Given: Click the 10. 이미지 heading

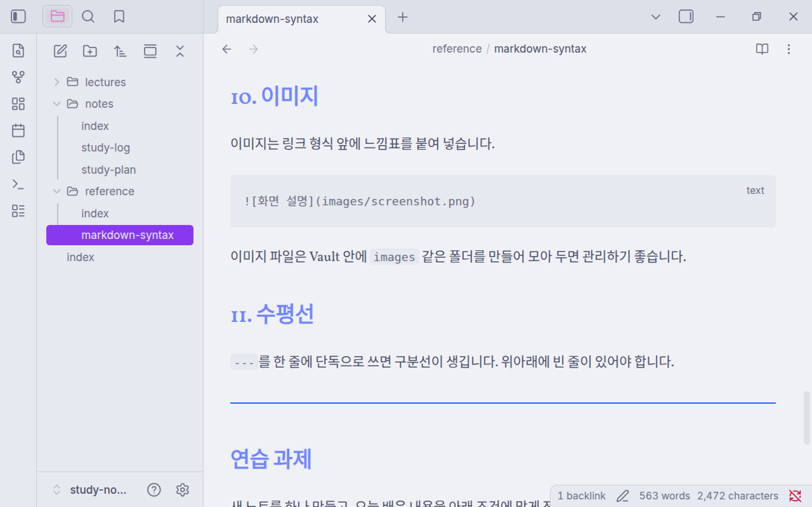Looking at the screenshot, I should pos(274,96).
